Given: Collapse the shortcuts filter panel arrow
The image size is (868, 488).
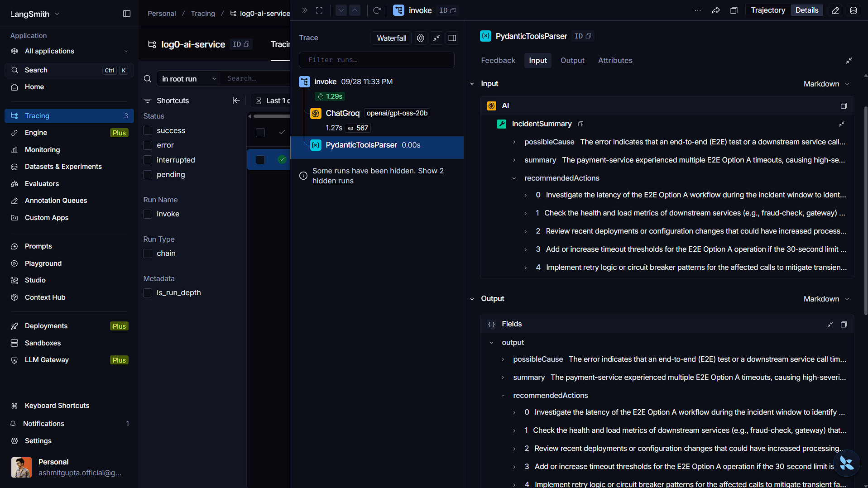Looking at the screenshot, I should (x=236, y=100).
